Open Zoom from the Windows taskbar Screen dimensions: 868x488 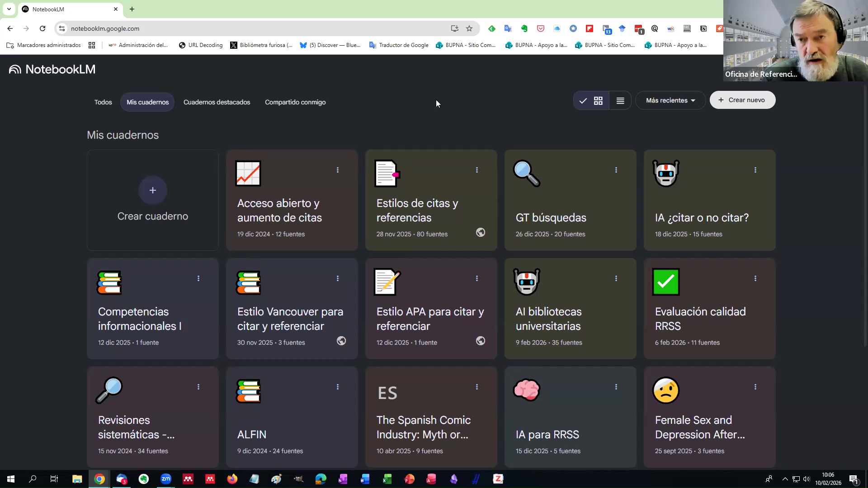(166, 479)
